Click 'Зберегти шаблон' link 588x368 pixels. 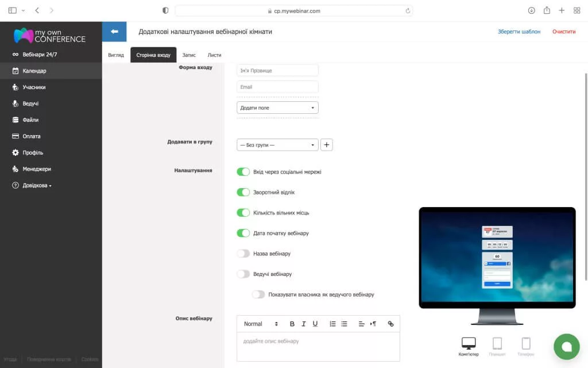[519, 32]
